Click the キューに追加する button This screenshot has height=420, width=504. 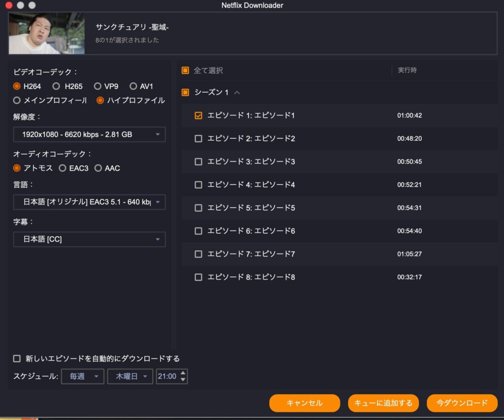click(x=383, y=403)
